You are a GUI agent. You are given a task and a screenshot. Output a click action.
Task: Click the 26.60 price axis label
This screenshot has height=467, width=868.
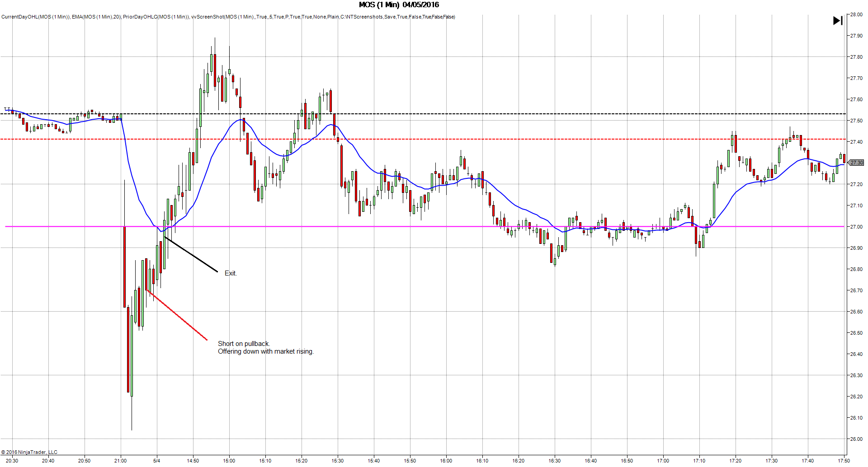coord(856,312)
